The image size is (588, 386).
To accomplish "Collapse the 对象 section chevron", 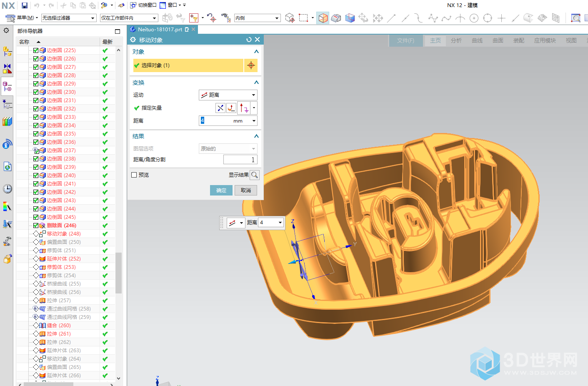I will click(x=256, y=52).
